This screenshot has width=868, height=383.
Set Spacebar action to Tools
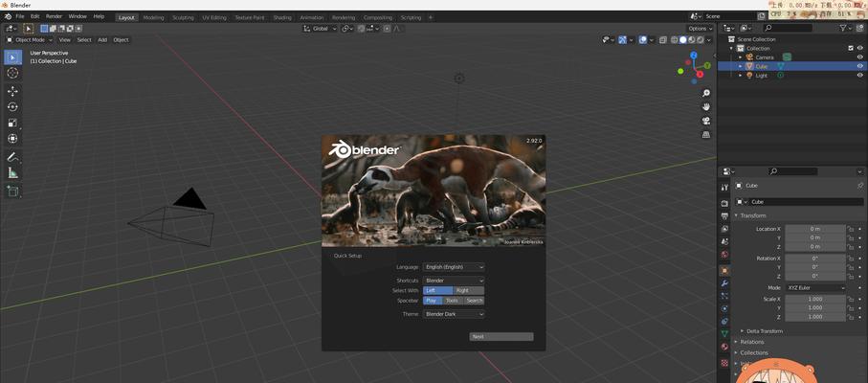pos(453,301)
